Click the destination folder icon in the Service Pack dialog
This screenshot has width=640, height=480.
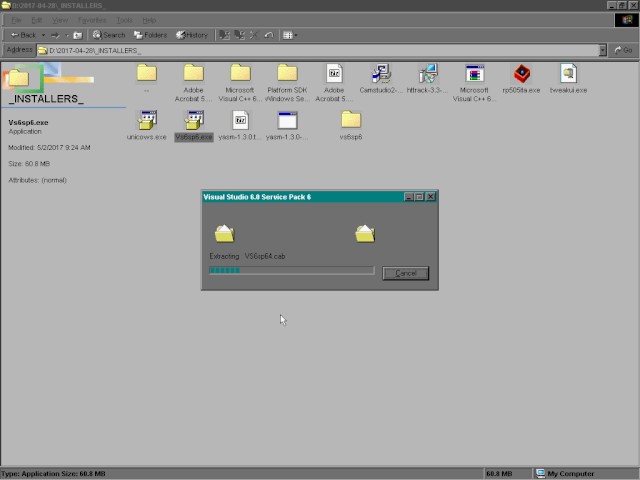pos(365,234)
